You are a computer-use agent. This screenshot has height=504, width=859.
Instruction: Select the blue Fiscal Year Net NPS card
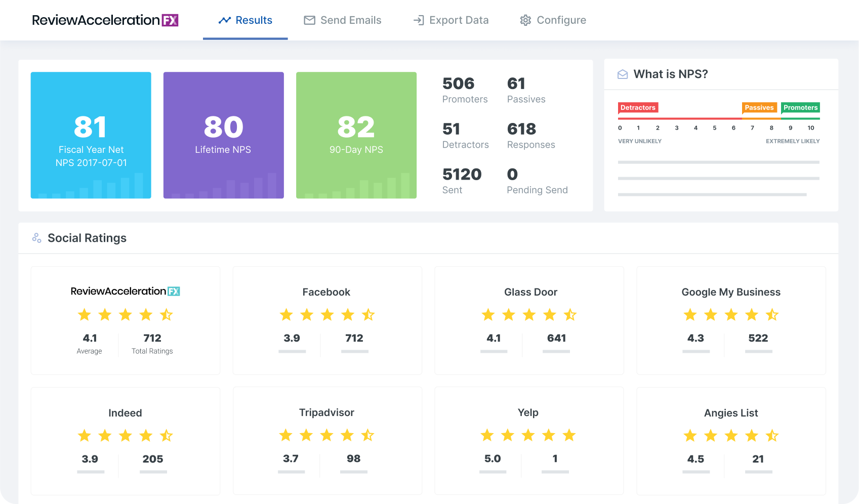pos(91,135)
